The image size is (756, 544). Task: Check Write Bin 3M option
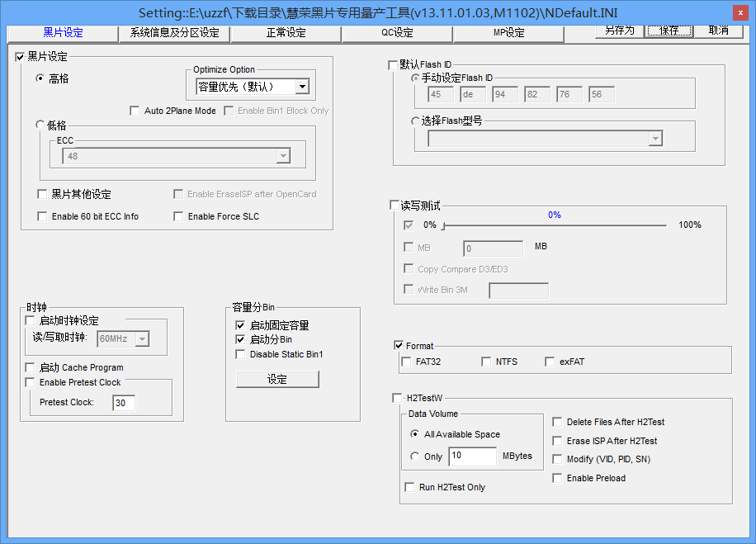click(409, 289)
